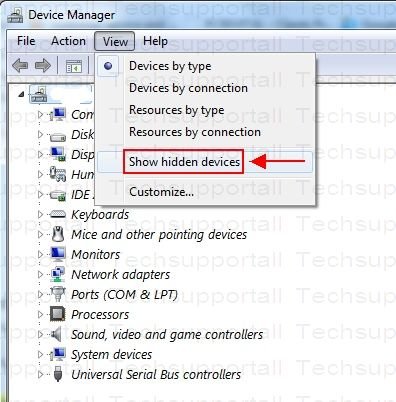Choose Devices by connection view
The height and width of the screenshot is (402, 396).
(x=188, y=88)
